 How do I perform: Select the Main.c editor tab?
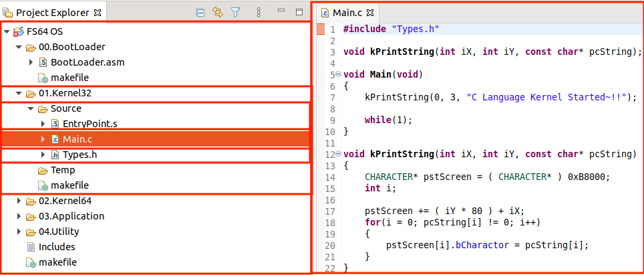point(347,13)
